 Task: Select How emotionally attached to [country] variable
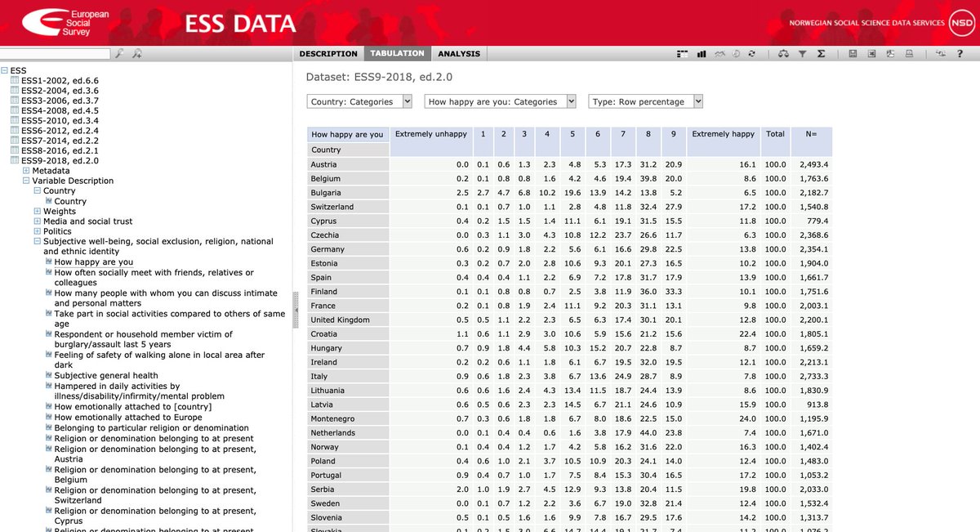133,407
